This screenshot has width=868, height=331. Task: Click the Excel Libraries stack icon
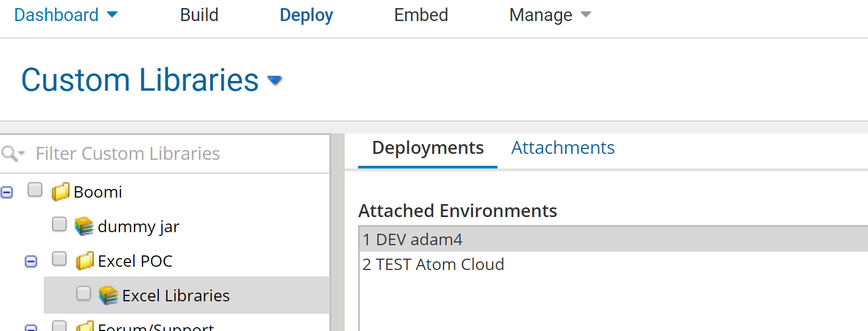[x=108, y=295]
